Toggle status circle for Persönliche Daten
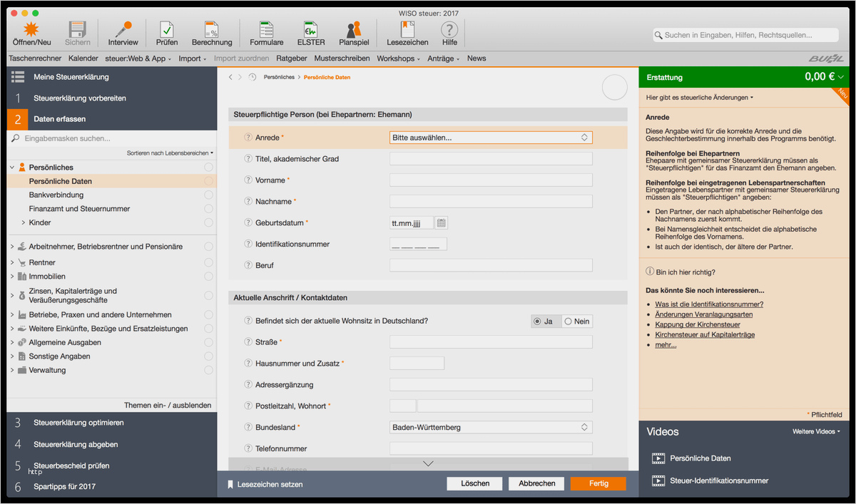856x504 pixels. [x=208, y=181]
